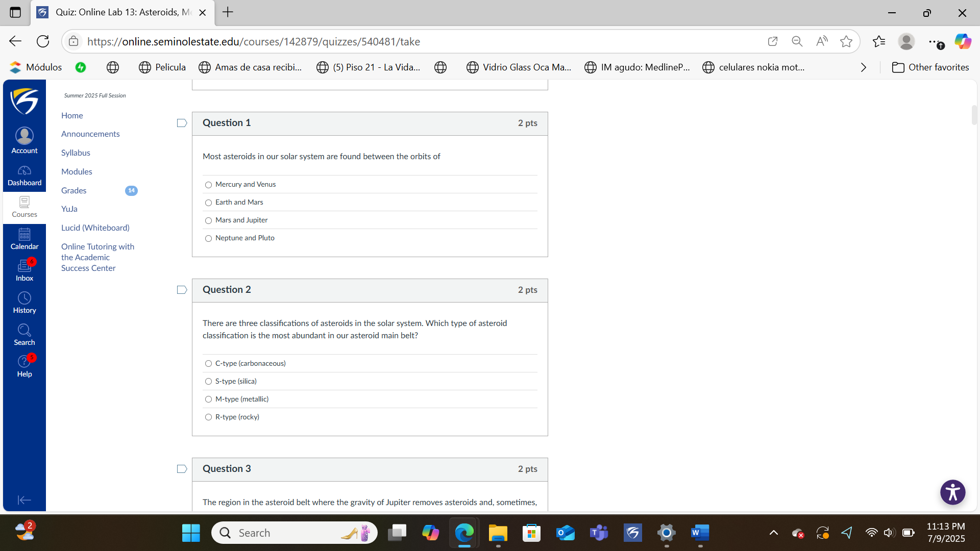This screenshot has width=980, height=551.
Task: Open browser settings via ellipsis menu
Action: click(x=935, y=41)
